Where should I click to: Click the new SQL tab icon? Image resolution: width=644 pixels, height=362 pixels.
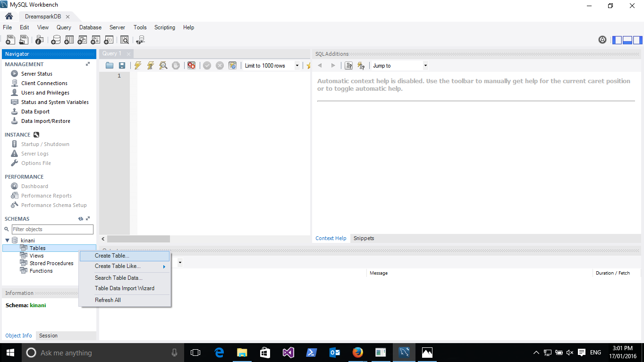point(10,40)
